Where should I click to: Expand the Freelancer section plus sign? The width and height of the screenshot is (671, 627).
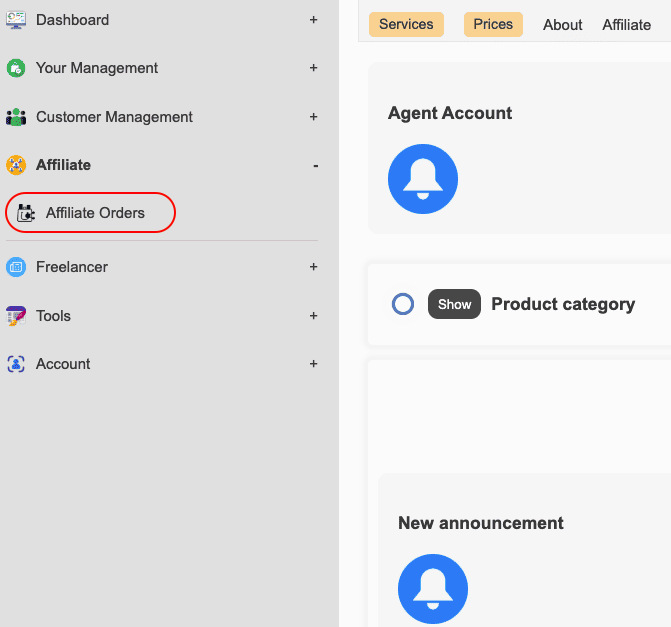pos(314,267)
